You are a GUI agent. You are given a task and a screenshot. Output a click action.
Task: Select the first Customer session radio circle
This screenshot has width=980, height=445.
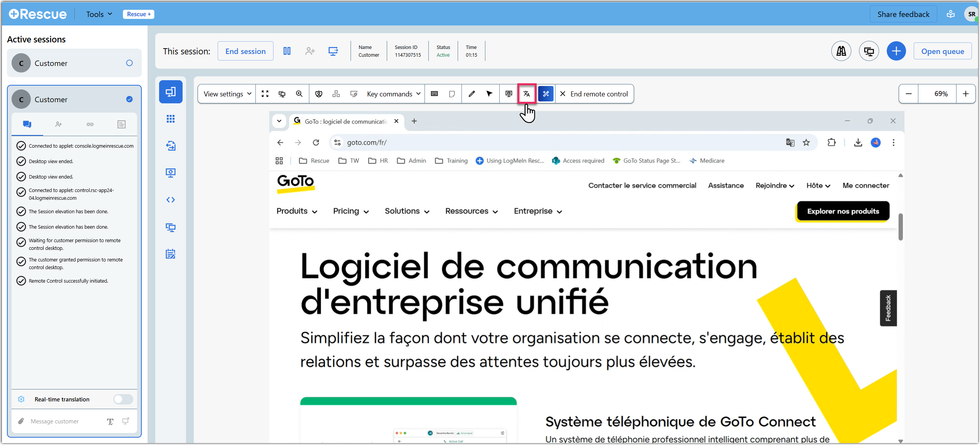click(x=129, y=63)
